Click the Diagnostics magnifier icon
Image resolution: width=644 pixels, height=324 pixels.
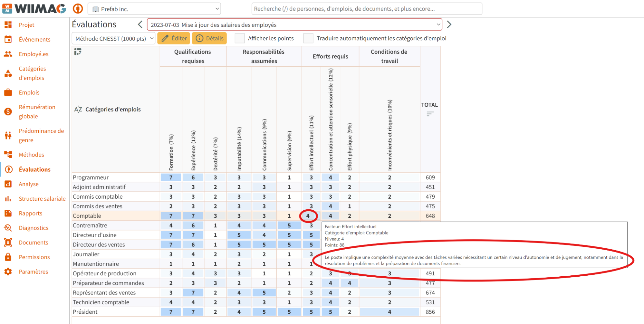8,228
